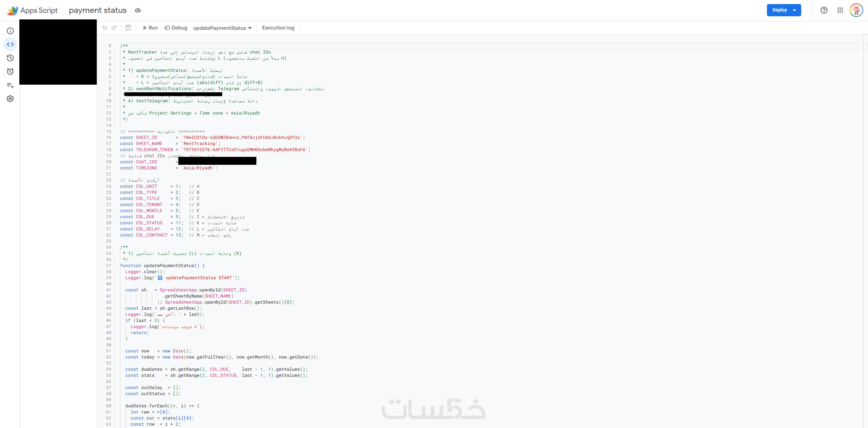This screenshot has height=428, width=868.
Task: Open the Executions list icon
Action: (x=10, y=85)
